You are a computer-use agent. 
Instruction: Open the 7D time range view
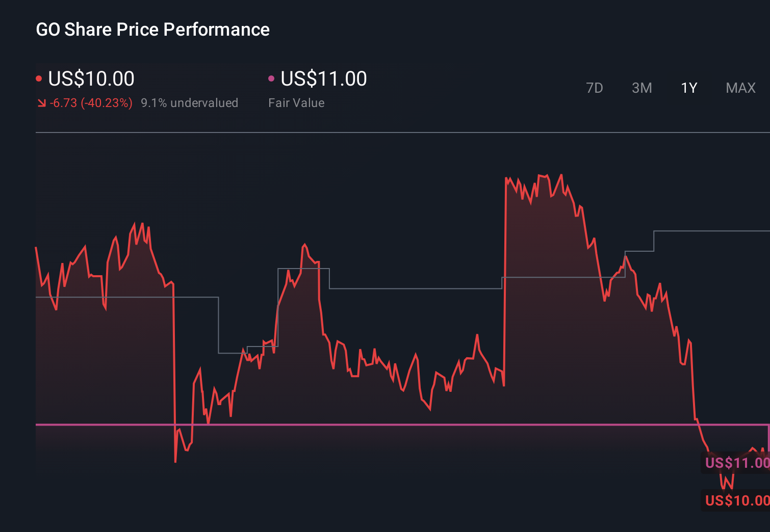tap(595, 88)
